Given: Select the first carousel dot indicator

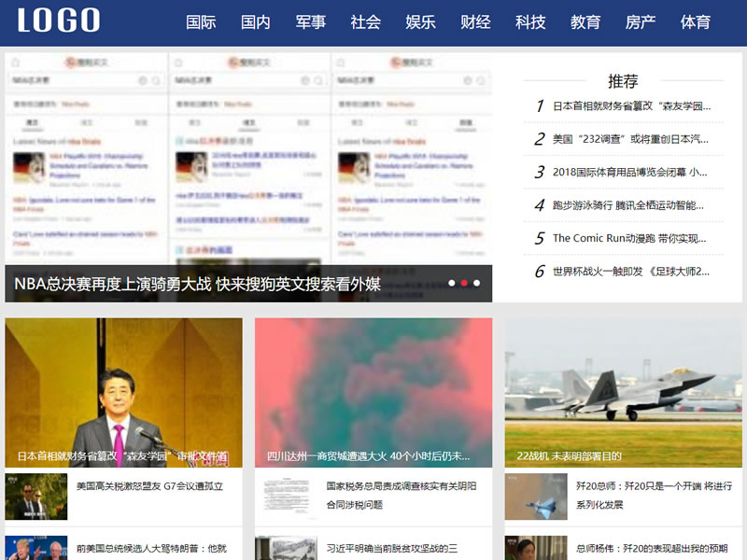Looking at the screenshot, I should [452, 283].
